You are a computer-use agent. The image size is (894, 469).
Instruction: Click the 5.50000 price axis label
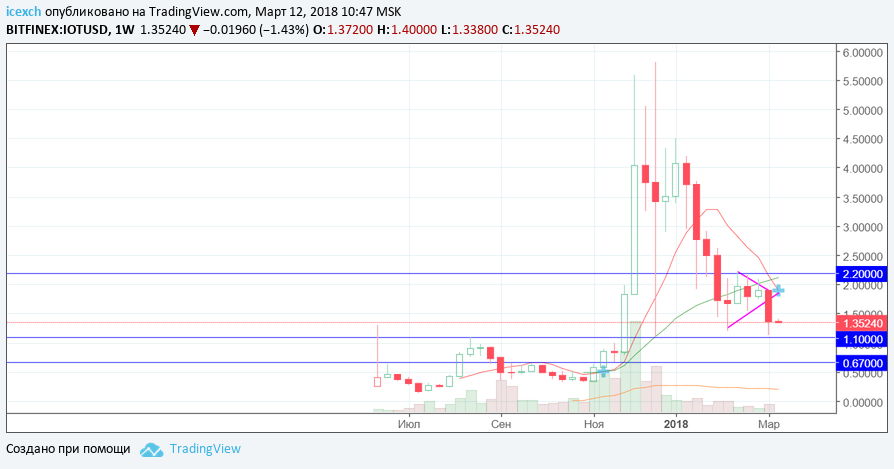pos(863,81)
